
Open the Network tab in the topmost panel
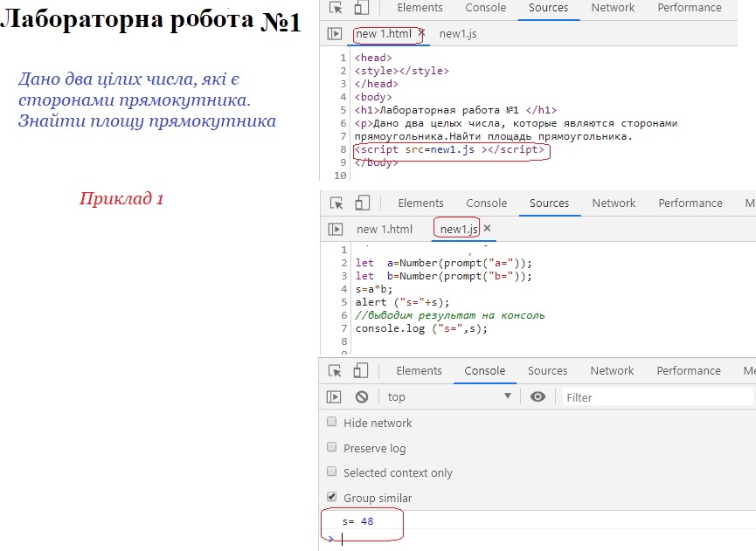pos(613,8)
